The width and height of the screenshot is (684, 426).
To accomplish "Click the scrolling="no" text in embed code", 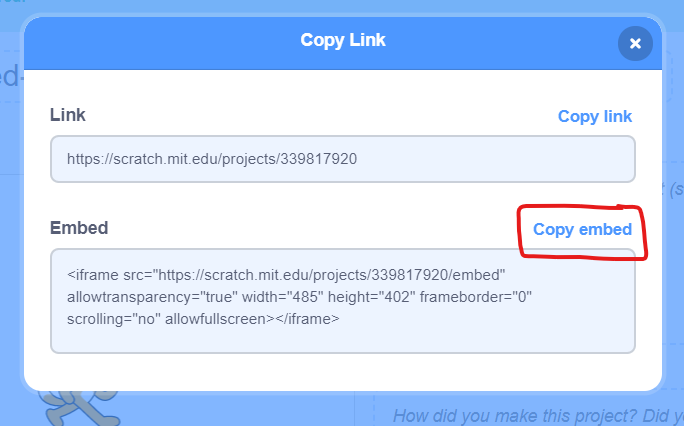I will tap(114, 319).
